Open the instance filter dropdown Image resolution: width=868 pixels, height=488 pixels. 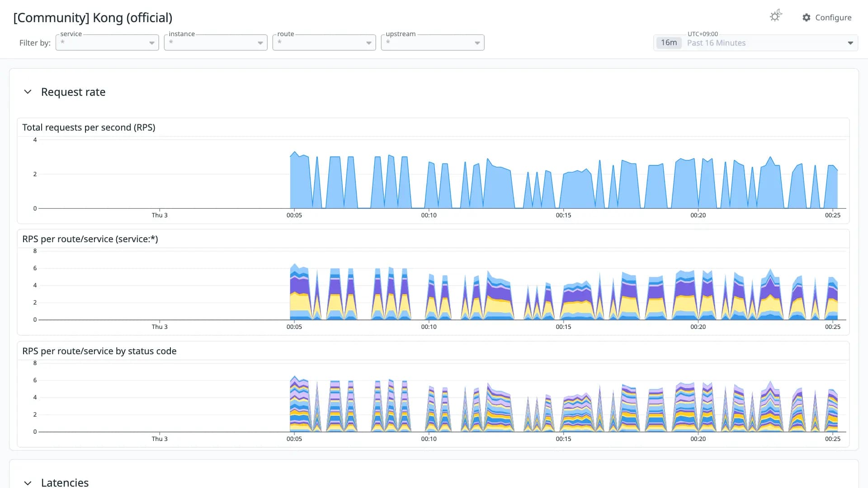[x=216, y=42]
